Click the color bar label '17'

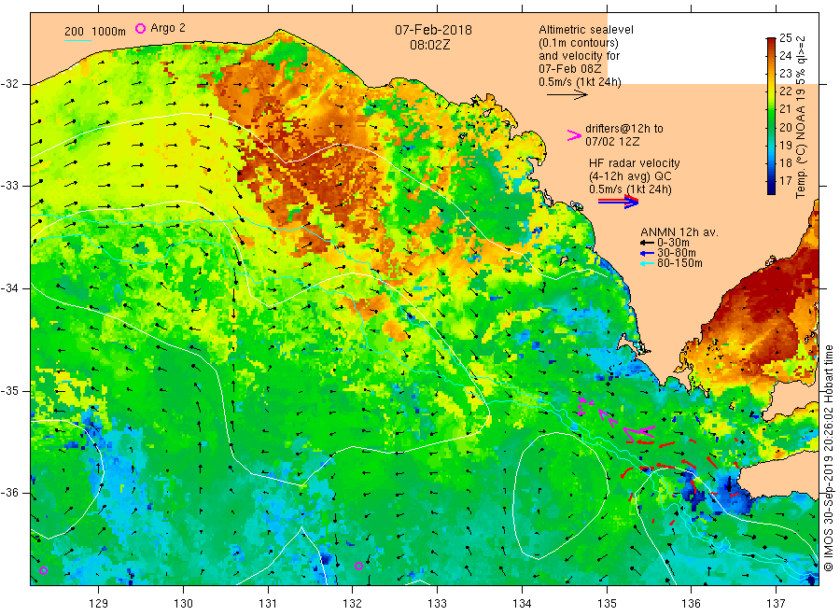pyautogui.click(x=786, y=180)
